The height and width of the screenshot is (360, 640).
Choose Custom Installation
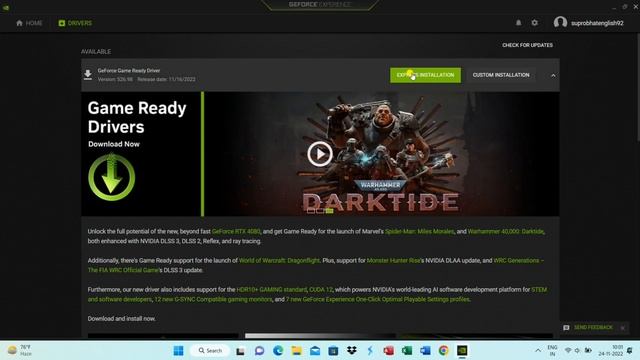click(501, 75)
